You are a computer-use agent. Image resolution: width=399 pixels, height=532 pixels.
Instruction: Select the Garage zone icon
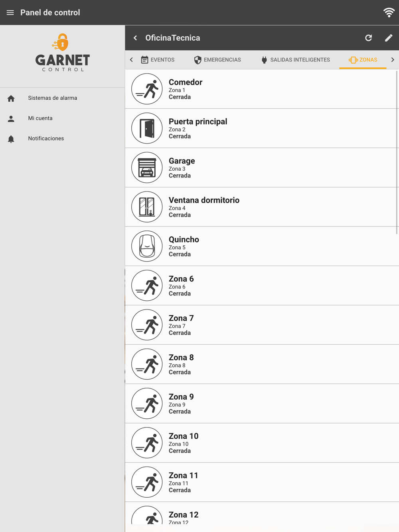tap(147, 167)
